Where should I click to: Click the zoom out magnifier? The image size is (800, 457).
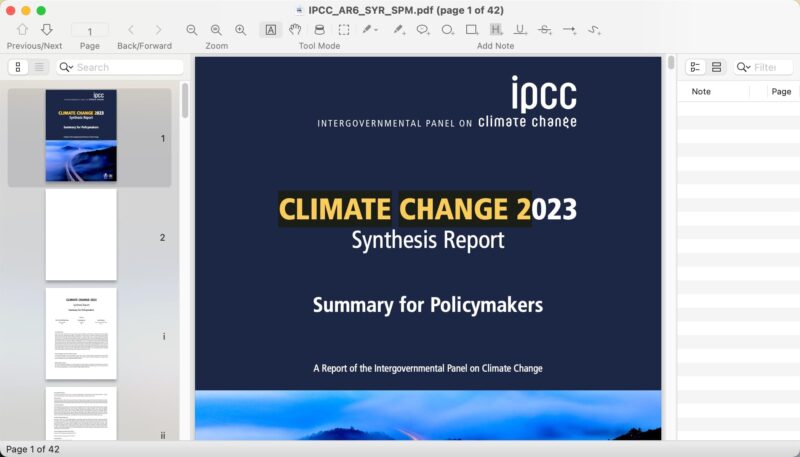[x=192, y=30]
